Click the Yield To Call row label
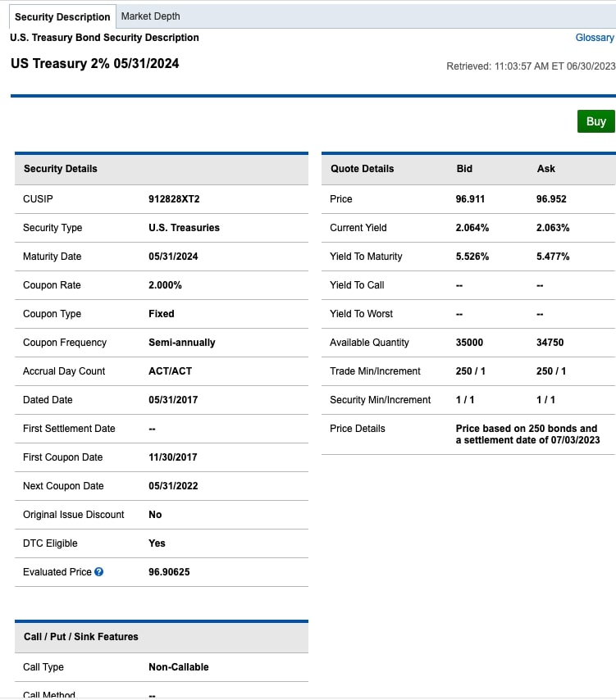 click(x=357, y=285)
